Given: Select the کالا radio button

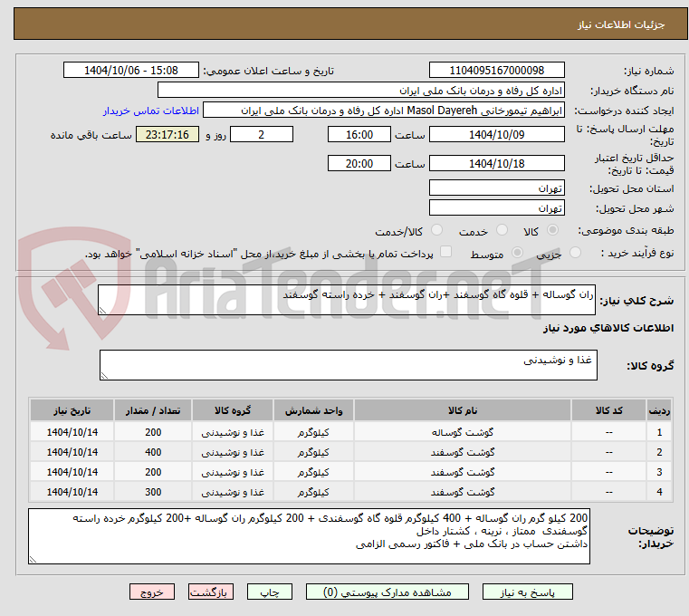Looking at the screenshot, I should [x=552, y=230].
